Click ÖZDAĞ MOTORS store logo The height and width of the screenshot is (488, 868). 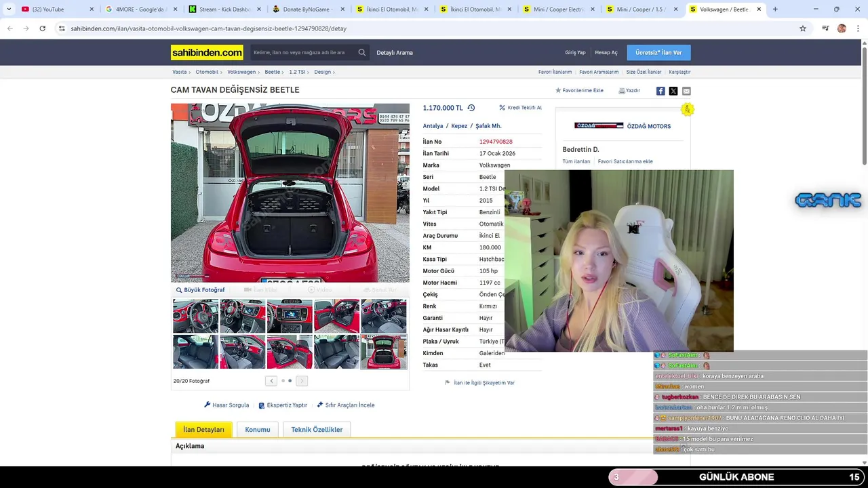click(x=599, y=126)
